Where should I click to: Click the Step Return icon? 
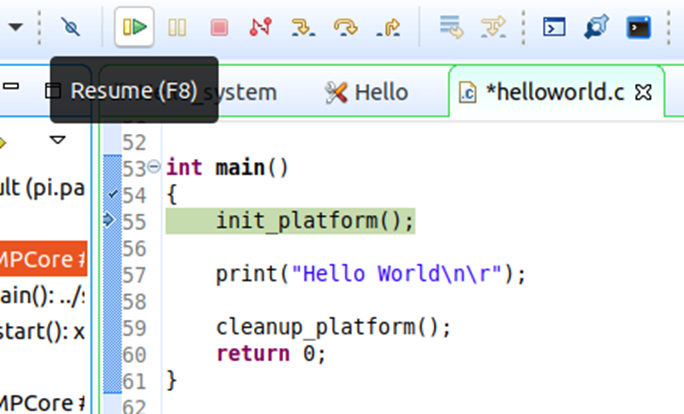[x=388, y=28]
